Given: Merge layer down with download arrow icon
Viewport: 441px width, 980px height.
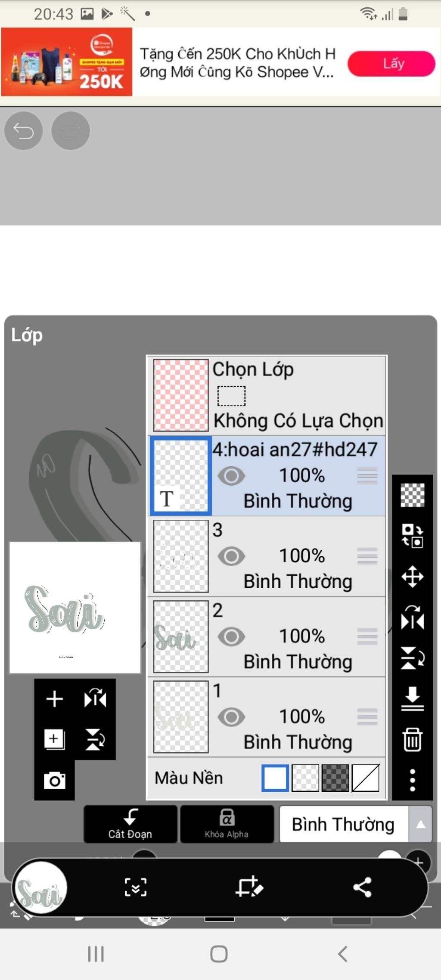Looking at the screenshot, I should point(412,699).
